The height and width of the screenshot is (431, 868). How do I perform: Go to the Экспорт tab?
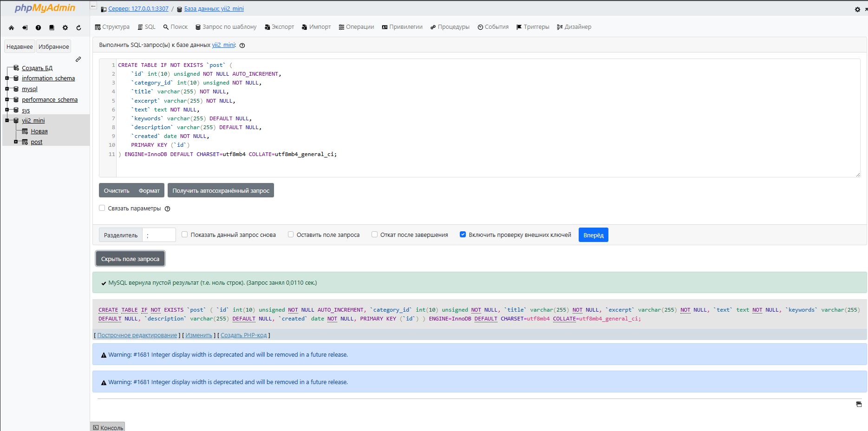coord(279,27)
